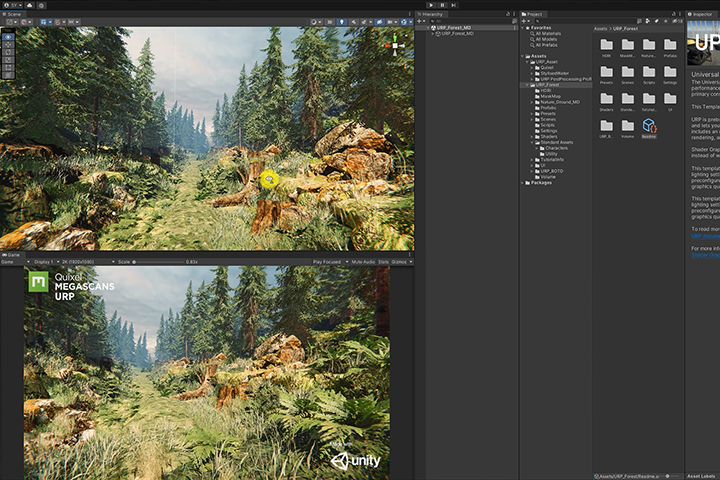Select the Move tool in Scene overlay
Viewport: 720px width, 480px height.
[x=8, y=45]
